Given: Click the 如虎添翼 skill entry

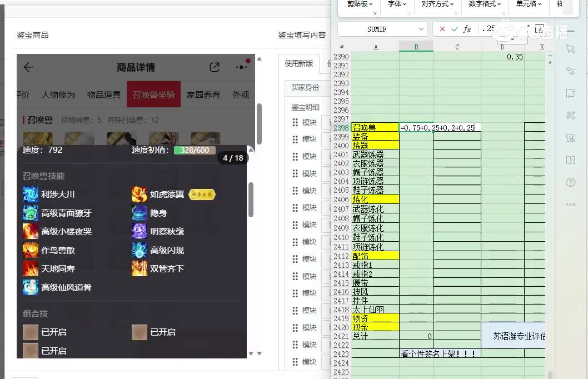Looking at the screenshot, I should tap(167, 195).
